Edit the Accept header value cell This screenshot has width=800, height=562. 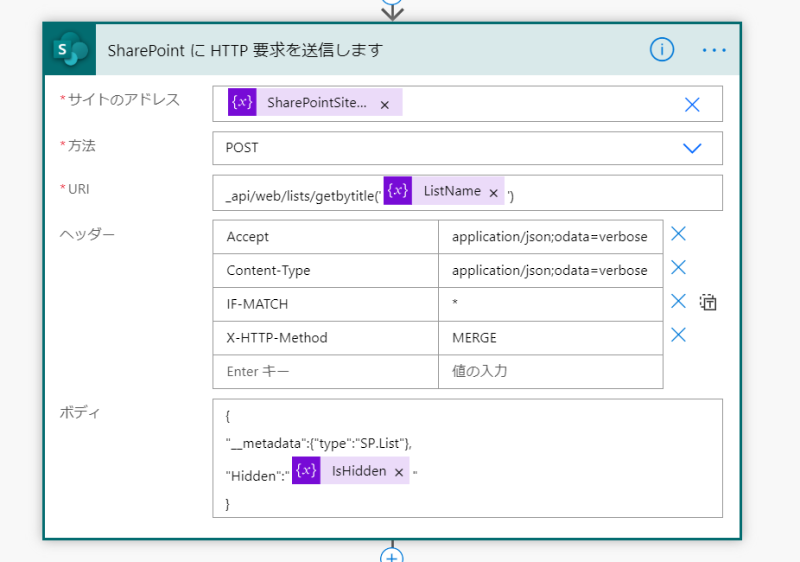(x=551, y=237)
